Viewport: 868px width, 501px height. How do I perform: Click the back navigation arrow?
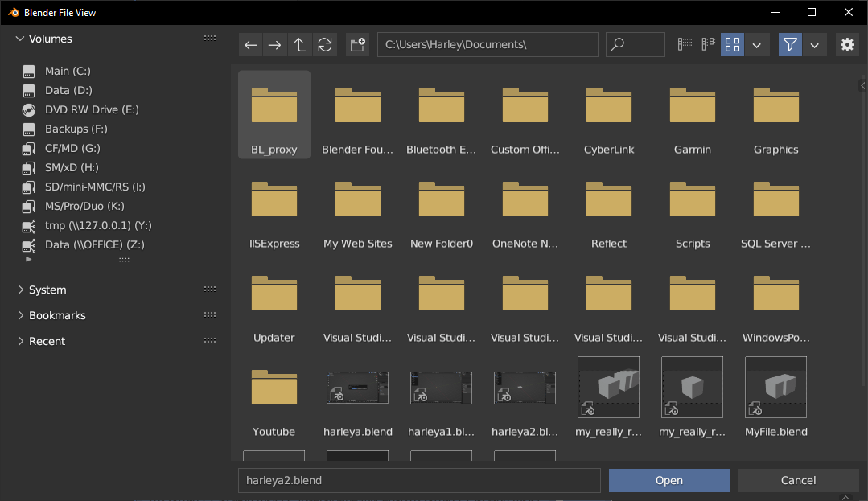pos(250,44)
